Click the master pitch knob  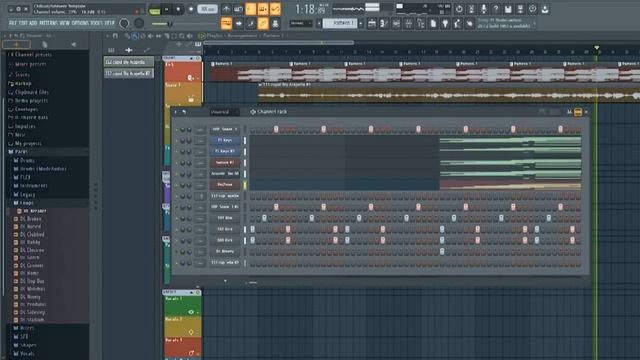(x=139, y=24)
